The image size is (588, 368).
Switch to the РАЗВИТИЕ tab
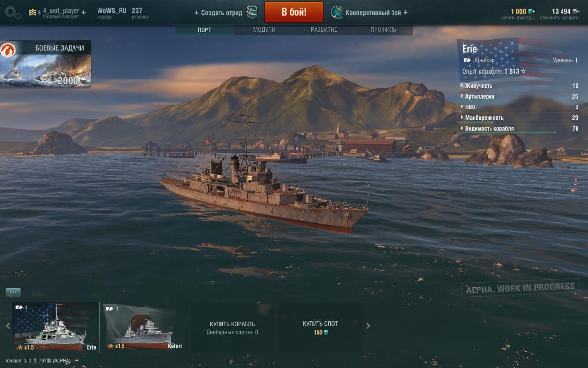(323, 30)
